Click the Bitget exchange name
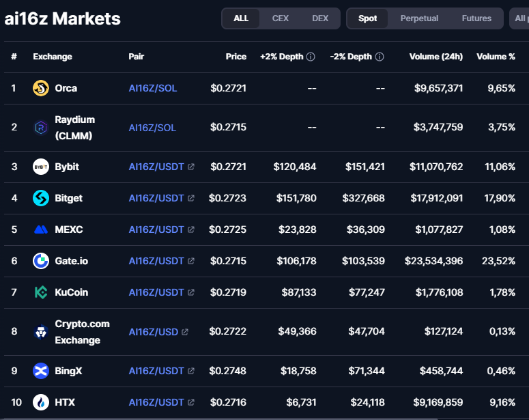This screenshot has width=529, height=420. click(68, 198)
